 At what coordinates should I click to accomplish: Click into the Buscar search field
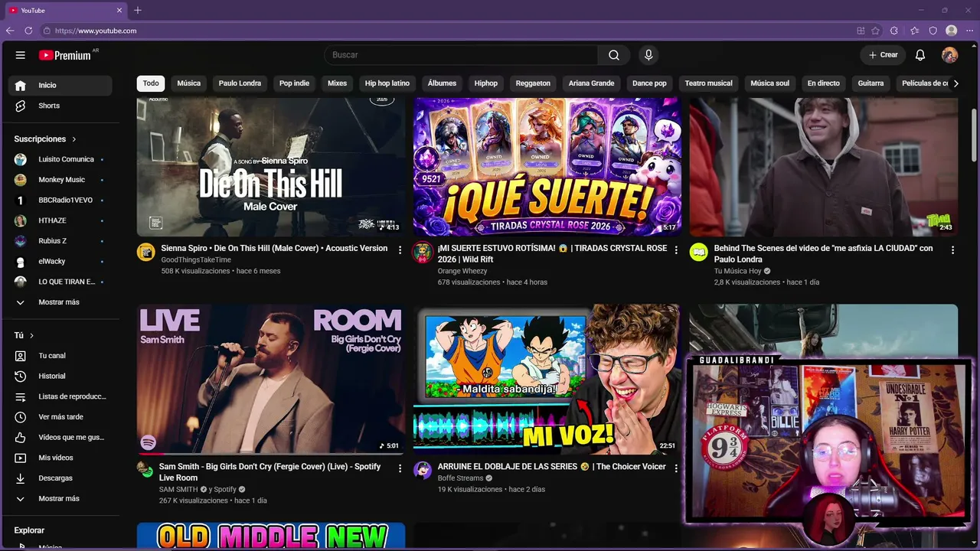(461, 55)
